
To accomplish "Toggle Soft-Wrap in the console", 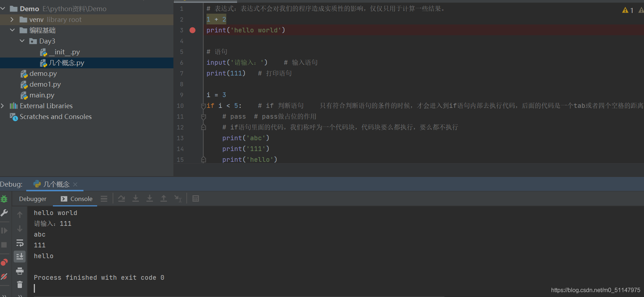I will 20,243.
